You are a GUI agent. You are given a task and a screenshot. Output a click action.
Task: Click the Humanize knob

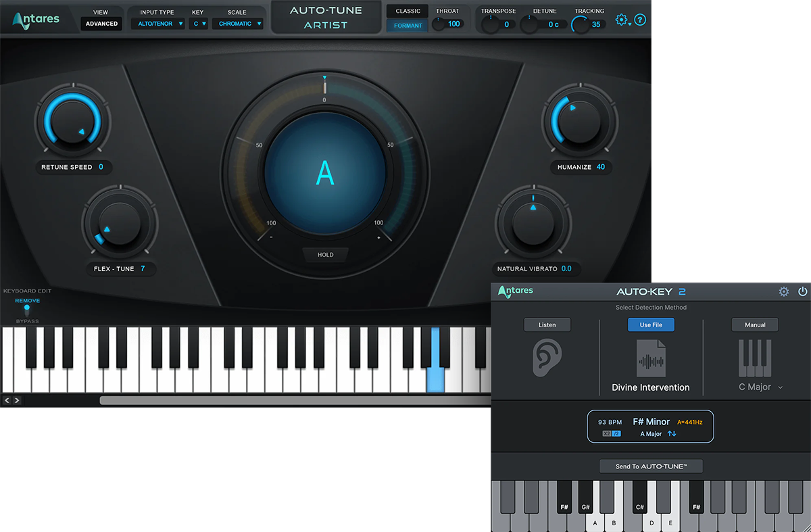coord(579,122)
